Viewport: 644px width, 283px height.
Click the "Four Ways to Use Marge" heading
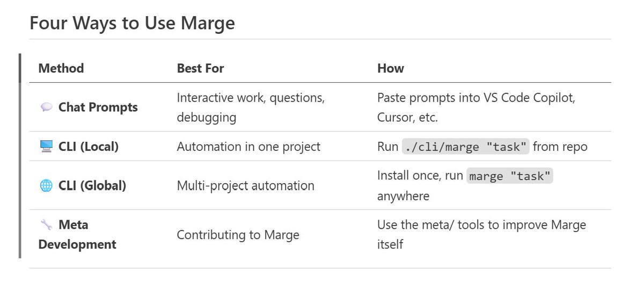[132, 24]
